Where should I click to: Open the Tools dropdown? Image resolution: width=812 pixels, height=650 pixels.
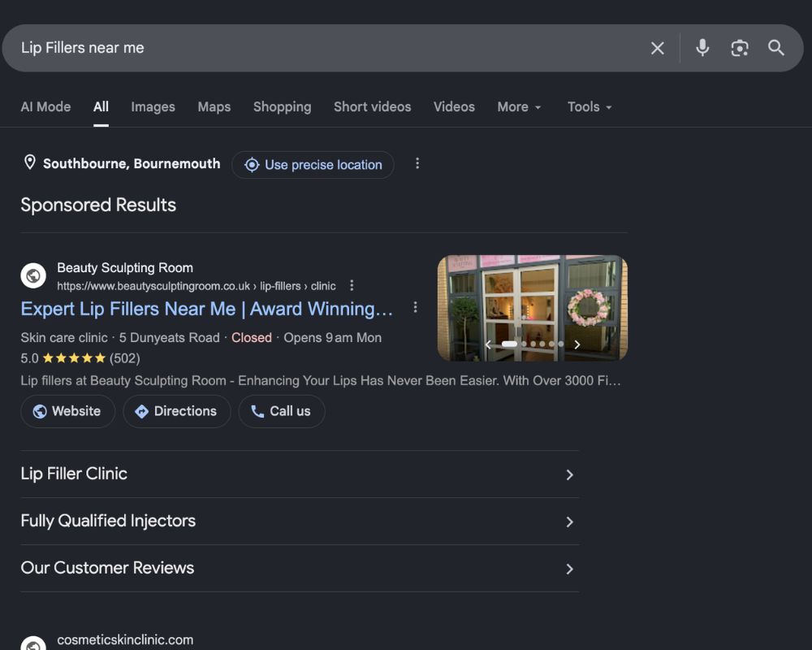[590, 106]
